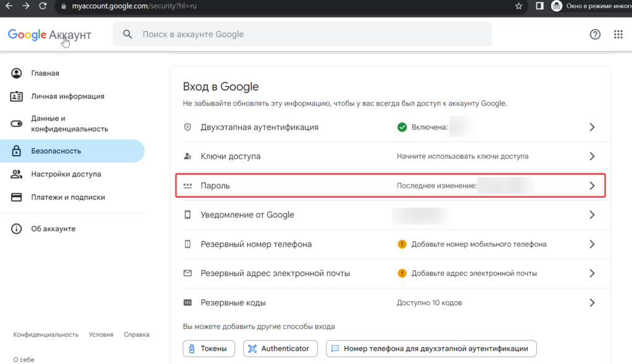Click the Google Аккаунт logo
This screenshot has width=632, height=364.
[49, 35]
